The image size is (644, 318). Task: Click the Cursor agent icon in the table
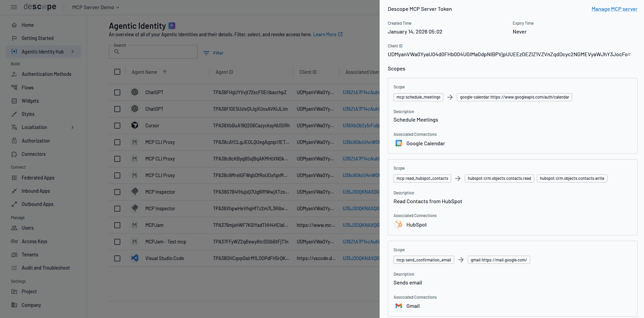[135, 125]
